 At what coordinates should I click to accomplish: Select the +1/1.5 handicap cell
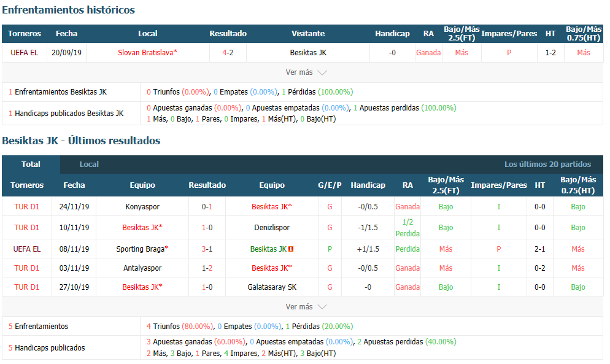(368, 249)
